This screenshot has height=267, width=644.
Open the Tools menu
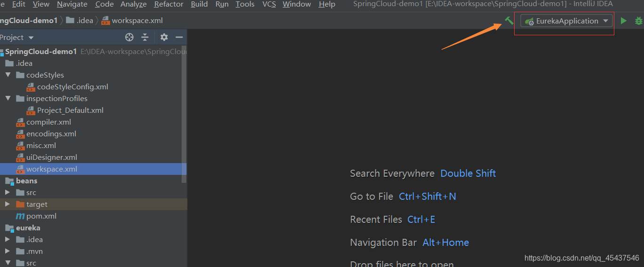pos(245,4)
